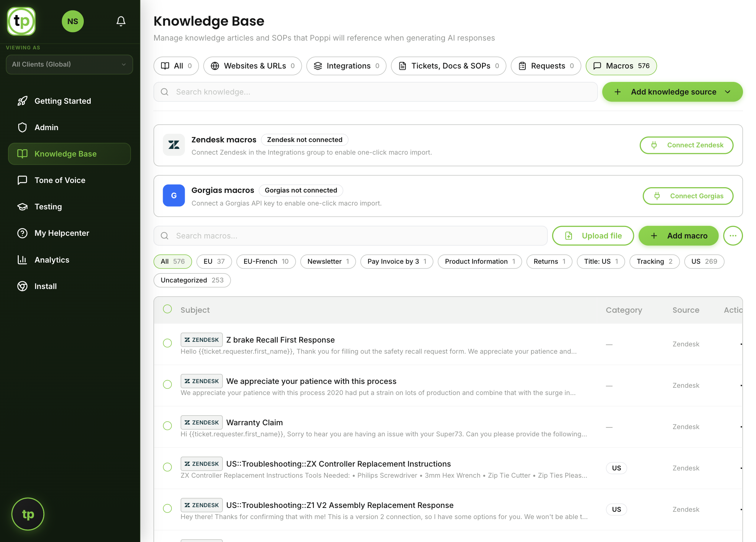The height and width of the screenshot is (542, 756).
Task: Click the globe icon in Websites & URLs
Action: tap(215, 66)
